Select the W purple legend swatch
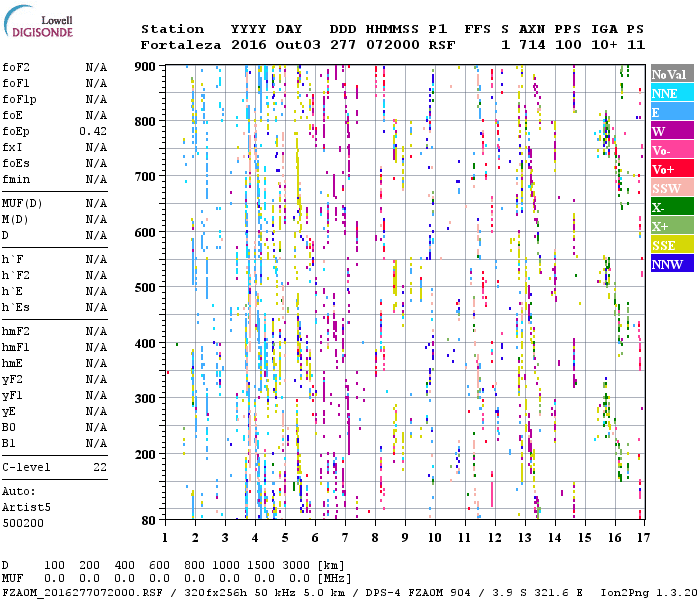 point(672,131)
